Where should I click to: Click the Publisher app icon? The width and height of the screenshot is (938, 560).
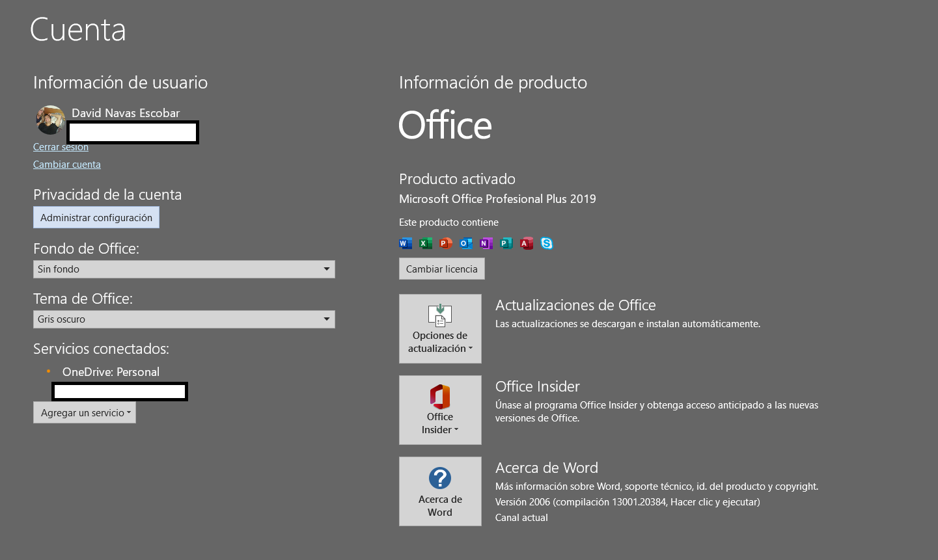pyautogui.click(x=506, y=243)
